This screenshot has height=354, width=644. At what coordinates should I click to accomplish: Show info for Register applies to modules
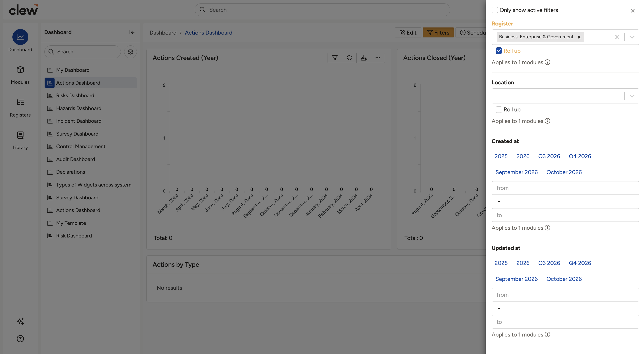[547, 62]
